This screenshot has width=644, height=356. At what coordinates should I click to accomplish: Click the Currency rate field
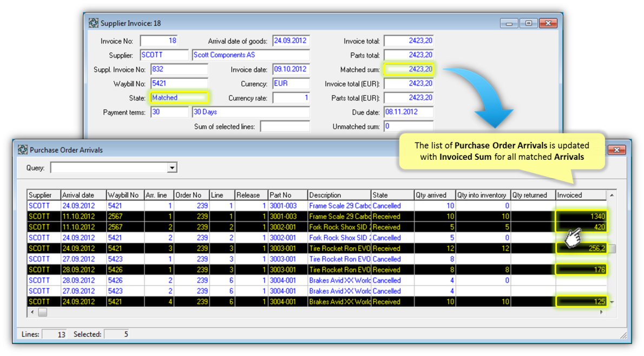[x=291, y=98]
